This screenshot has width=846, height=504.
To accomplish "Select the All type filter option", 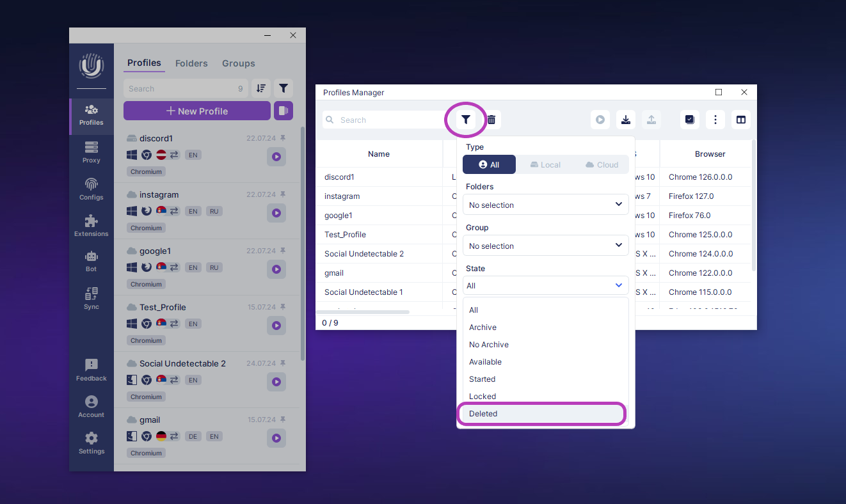I will [x=489, y=164].
